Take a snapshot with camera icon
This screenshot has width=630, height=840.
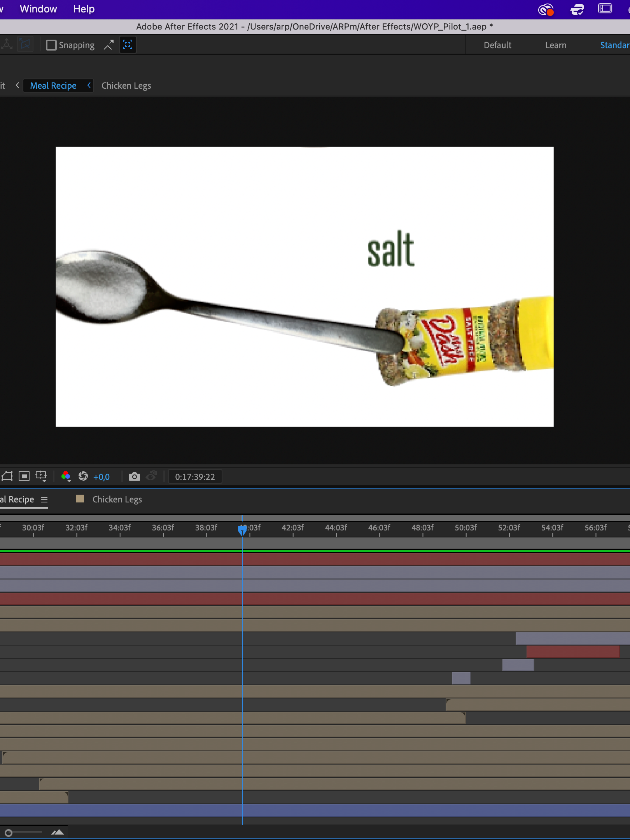pos(134,476)
